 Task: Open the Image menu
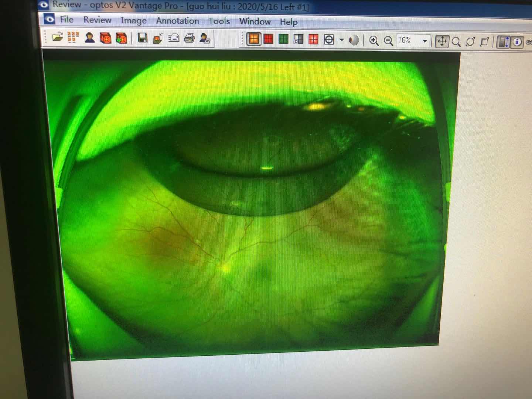click(x=133, y=21)
